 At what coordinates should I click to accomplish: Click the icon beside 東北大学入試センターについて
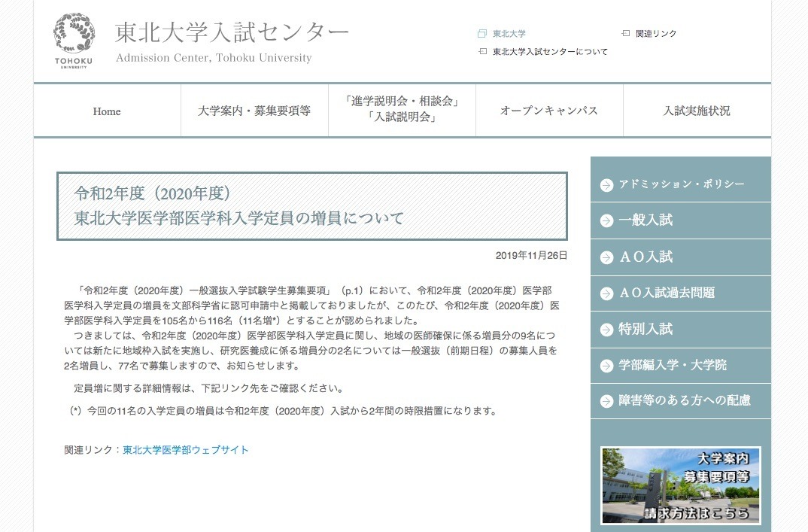pos(482,51)
